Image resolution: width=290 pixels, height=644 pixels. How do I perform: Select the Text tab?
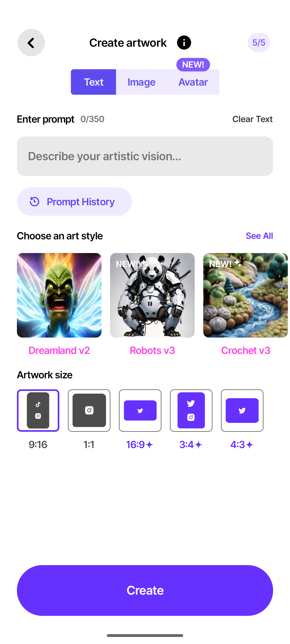tap(93, 82)
